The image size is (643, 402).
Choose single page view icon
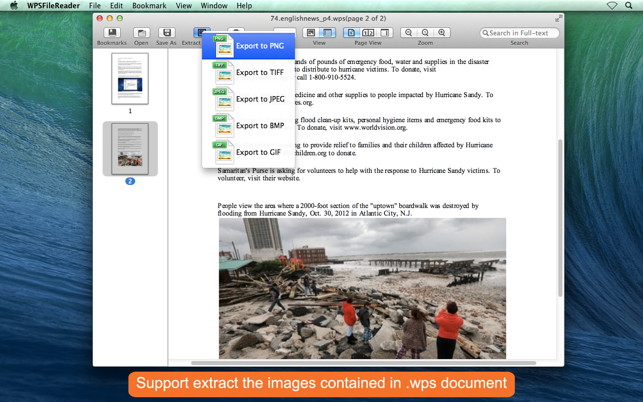coord(351,32)
